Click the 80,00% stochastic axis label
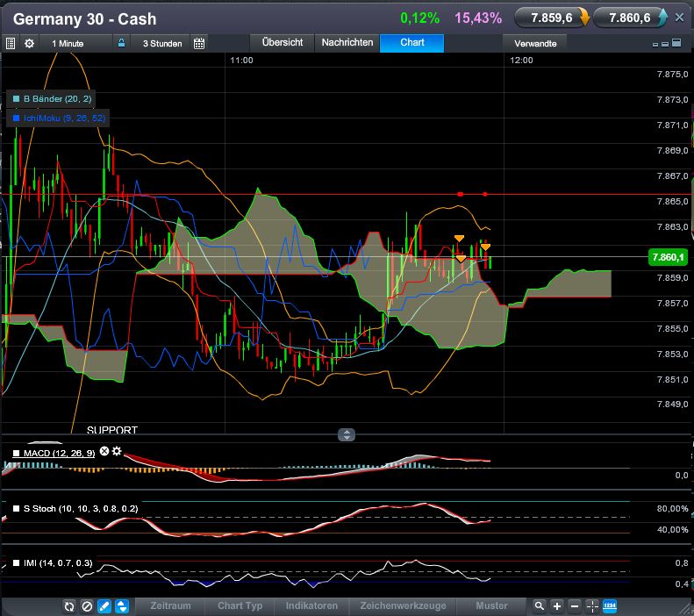Image resolution: width=694 pixels, height=616 pixels. click(672, 509)
